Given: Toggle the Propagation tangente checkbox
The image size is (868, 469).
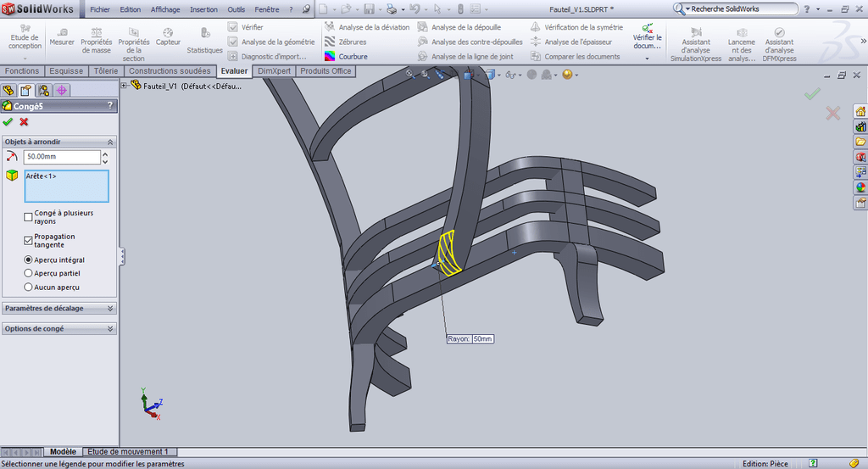Looking at the screenshot, I should coord(28,240).
